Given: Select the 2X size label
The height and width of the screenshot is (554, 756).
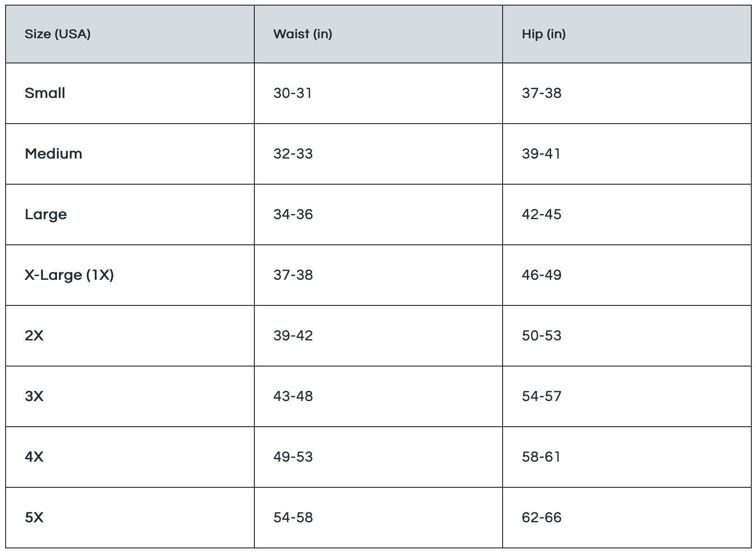Looking at the screenshot, I should (34, 336).
